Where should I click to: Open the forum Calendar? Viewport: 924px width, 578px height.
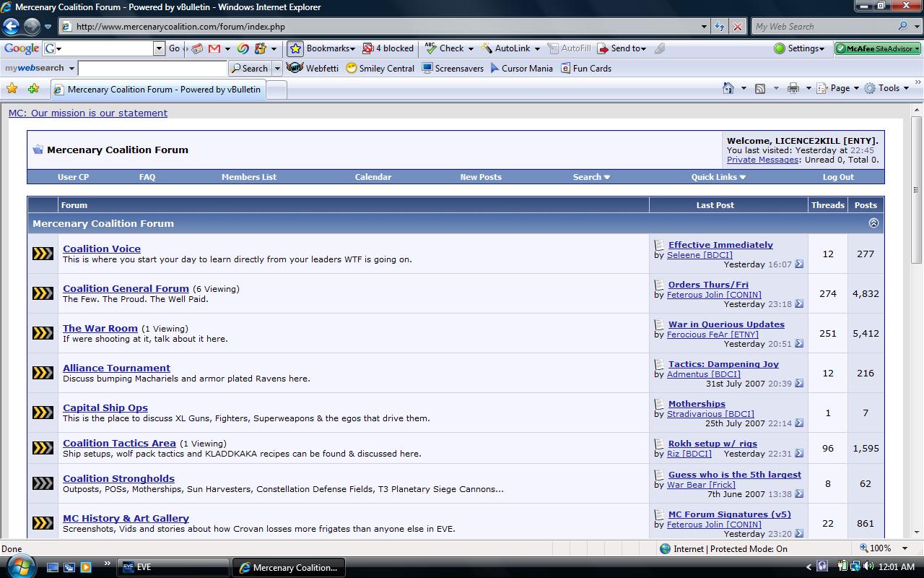373,177
